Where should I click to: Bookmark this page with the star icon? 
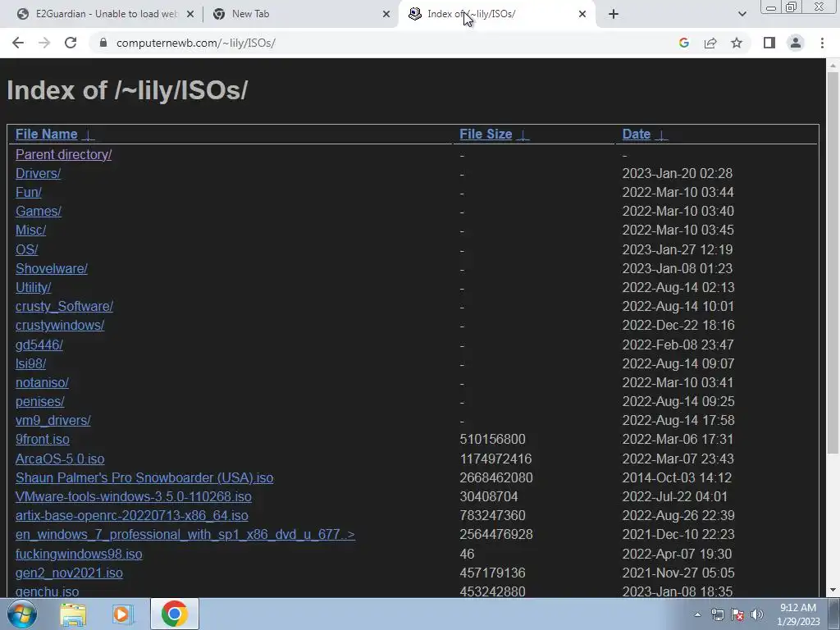[737, 43]
